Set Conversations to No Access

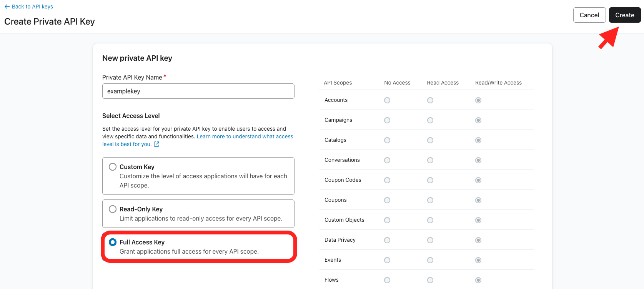point(387,160)
